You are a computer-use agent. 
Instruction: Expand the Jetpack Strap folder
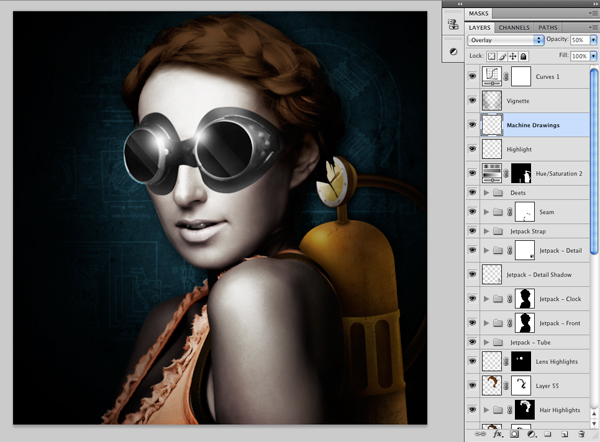[486, 231]
